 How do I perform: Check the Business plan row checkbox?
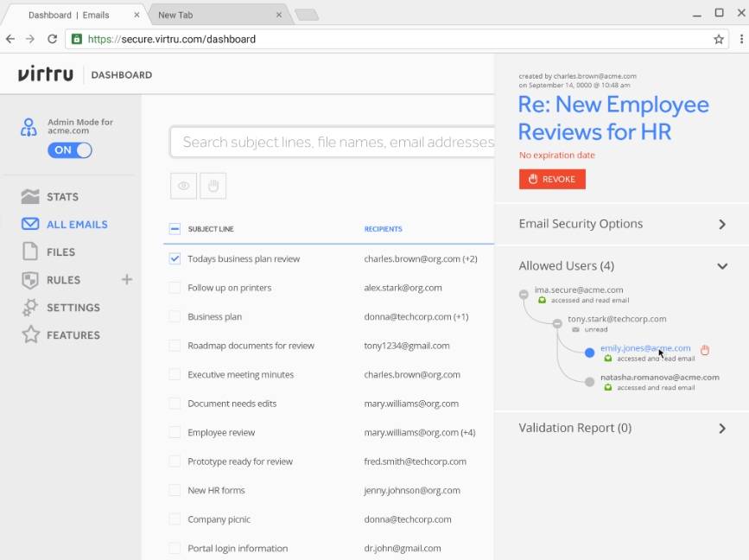[x=175, y=316]
